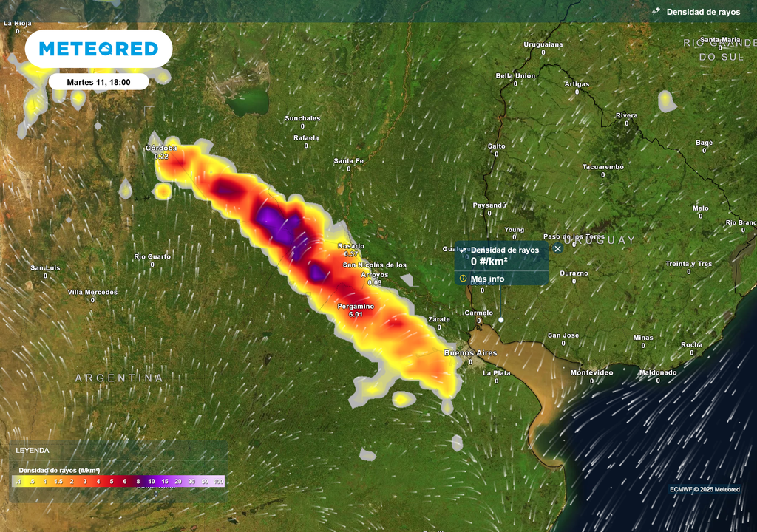Select the Montevideo city label
This screenshot has width=757, height=532.
pos(591,372)
